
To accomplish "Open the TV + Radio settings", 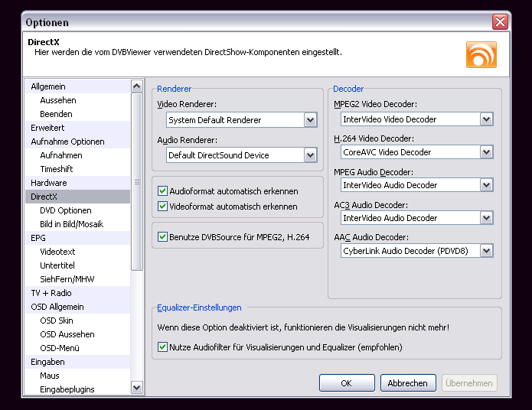I will click(78, 293).
